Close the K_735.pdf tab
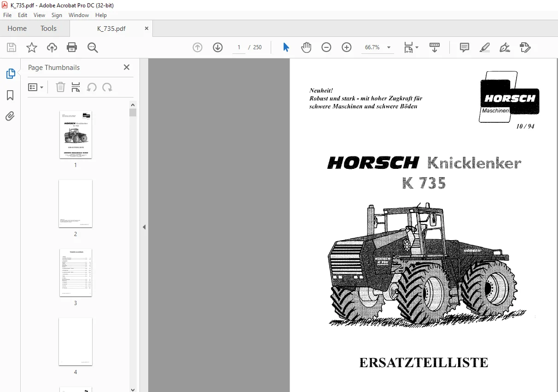 [x=146, y=28]
